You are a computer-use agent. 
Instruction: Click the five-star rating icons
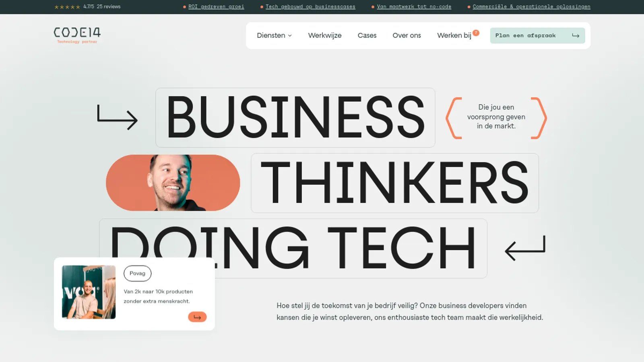(x=67, y=7)
